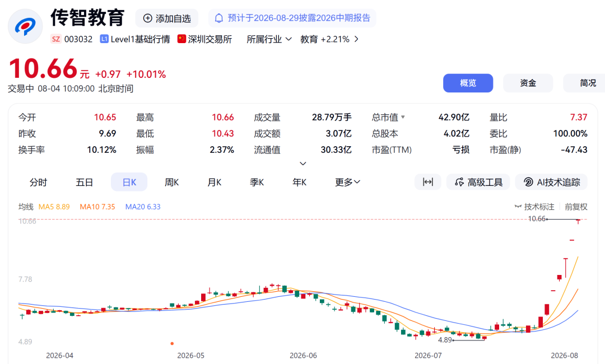Toggle 技术标注 annotations visibility

pyautogui.click(x=534, y=207)
